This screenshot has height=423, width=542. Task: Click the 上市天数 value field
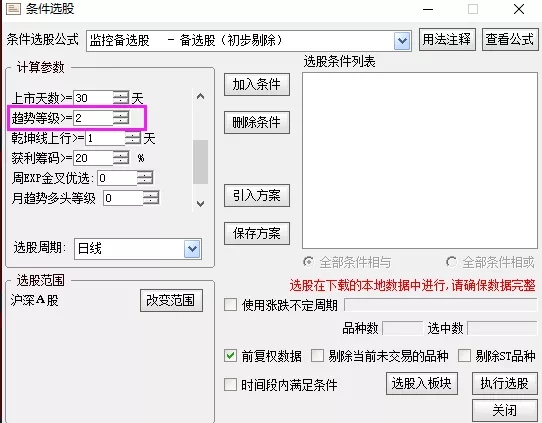[93, 98]
